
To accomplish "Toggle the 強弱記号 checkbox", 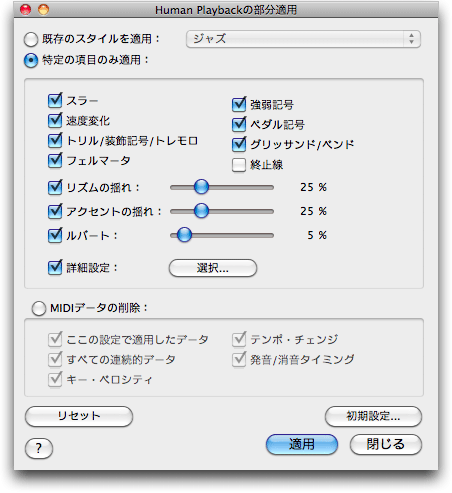I will (239, 104).
